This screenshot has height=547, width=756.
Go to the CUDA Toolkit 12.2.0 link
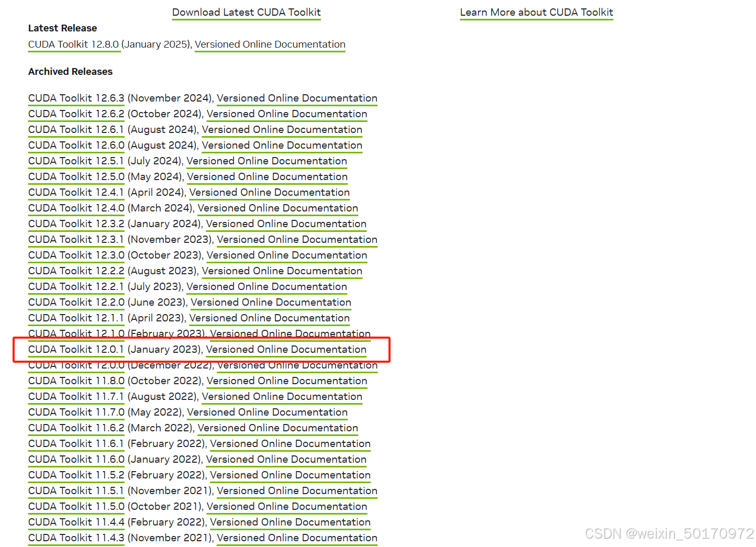(x=76, y=302)
